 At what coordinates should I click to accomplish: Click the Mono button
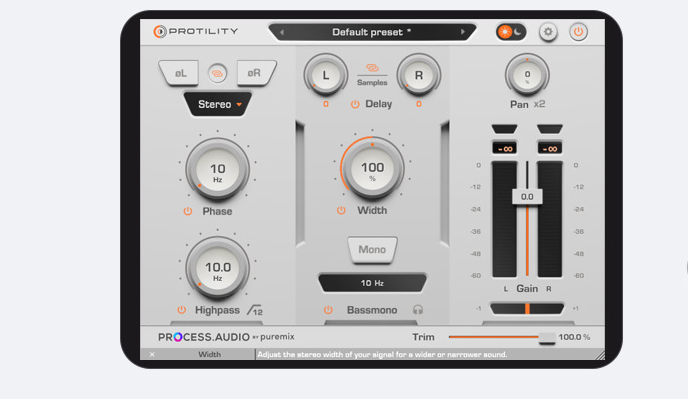coord(372,250)
